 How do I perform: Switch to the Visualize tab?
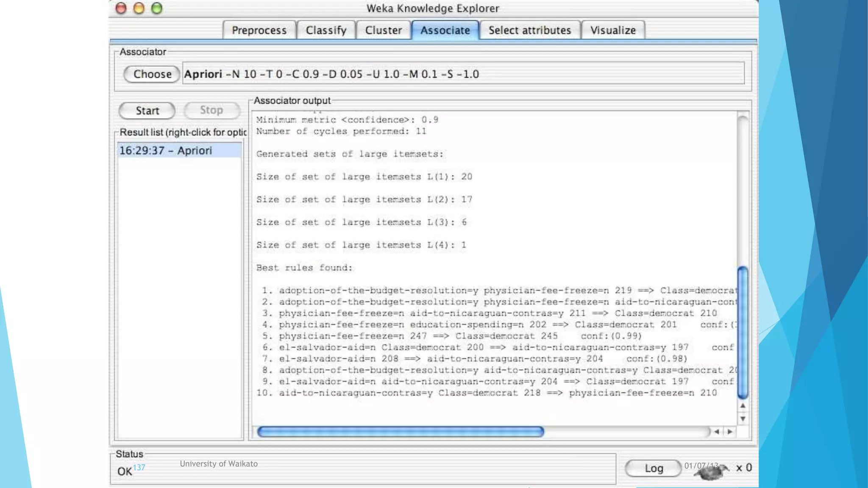(613, 30)
